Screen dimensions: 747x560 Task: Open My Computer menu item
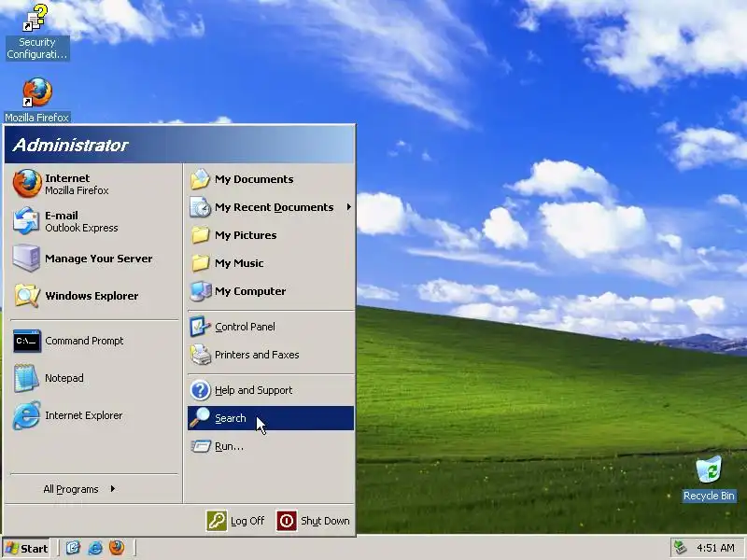coord(271,291)
